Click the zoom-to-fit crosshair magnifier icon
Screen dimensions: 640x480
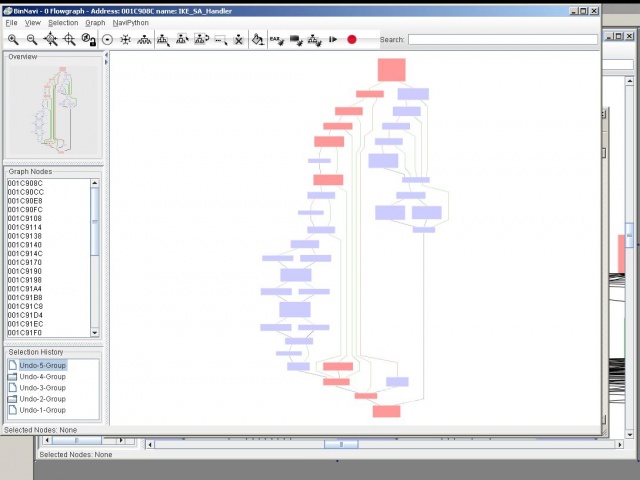pyautogui.click(x=51, y=39)
